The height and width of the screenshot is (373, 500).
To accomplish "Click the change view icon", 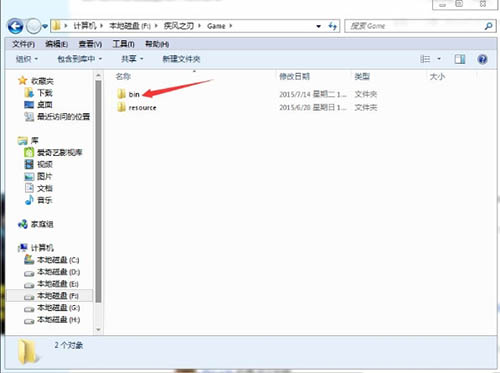I will pos(425,59).
